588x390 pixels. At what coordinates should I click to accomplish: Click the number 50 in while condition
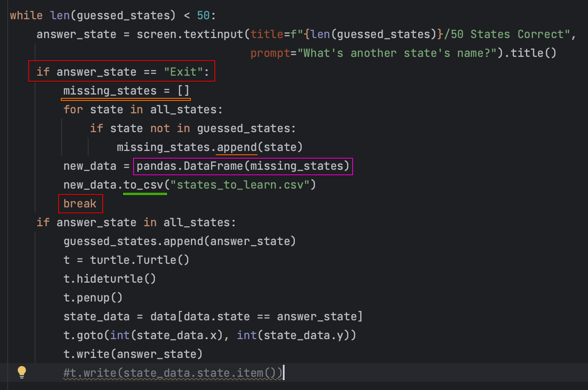click(x=203, y=16)
